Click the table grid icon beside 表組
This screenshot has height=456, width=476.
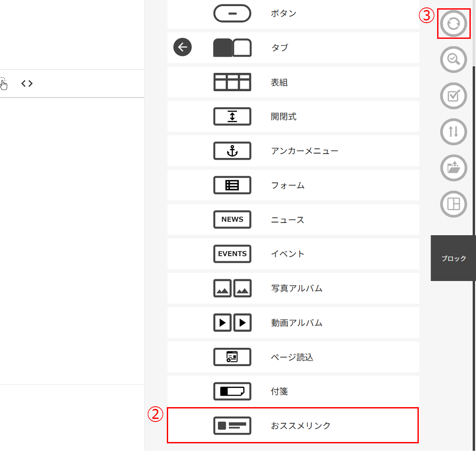click(232, 82)
